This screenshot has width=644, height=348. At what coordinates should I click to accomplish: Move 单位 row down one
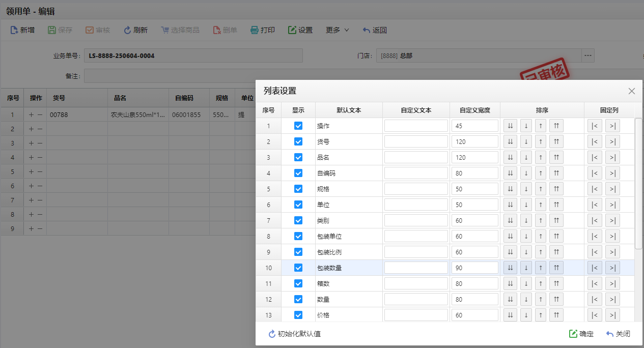coord(526,205)
